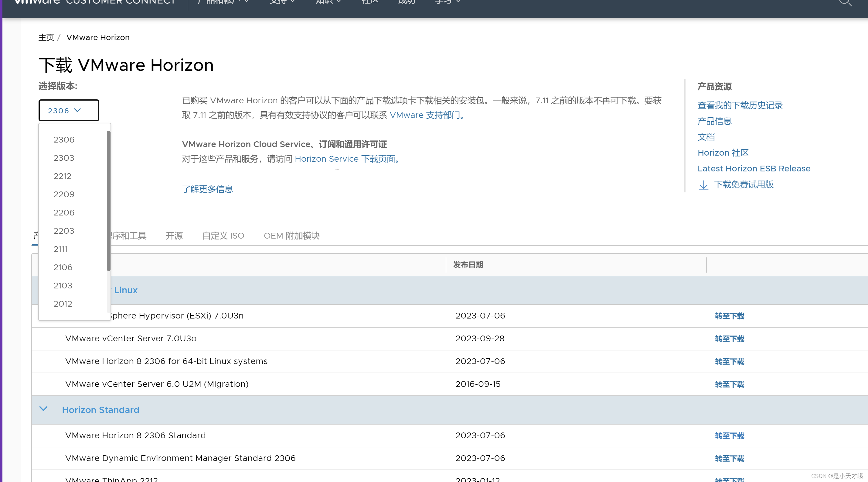
Task: Open the Horizon Service 下载页面 link
Action: tap(347, 159)
